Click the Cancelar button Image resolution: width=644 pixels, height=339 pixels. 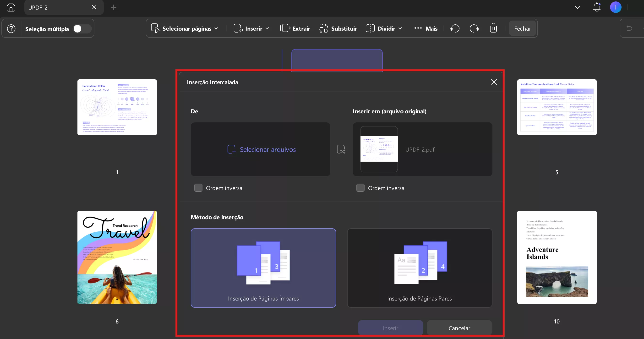[459, 328]
